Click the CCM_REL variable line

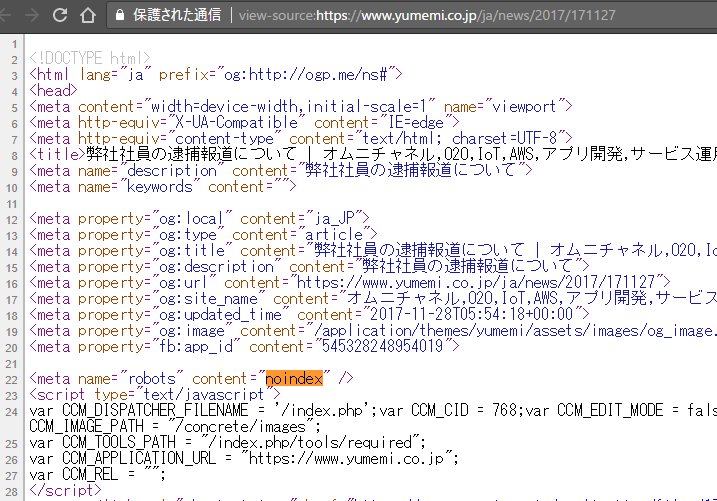(97, 474)
